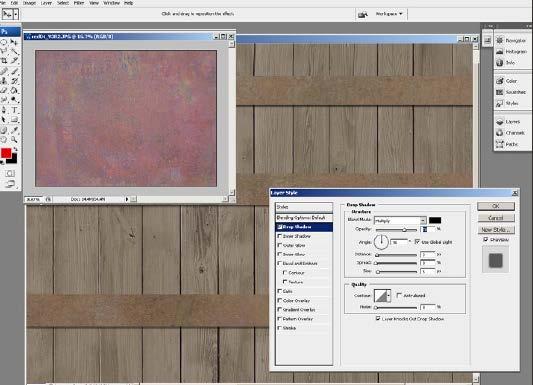
Task: Enable the Color Overlay checkbox
Action: 279,300
